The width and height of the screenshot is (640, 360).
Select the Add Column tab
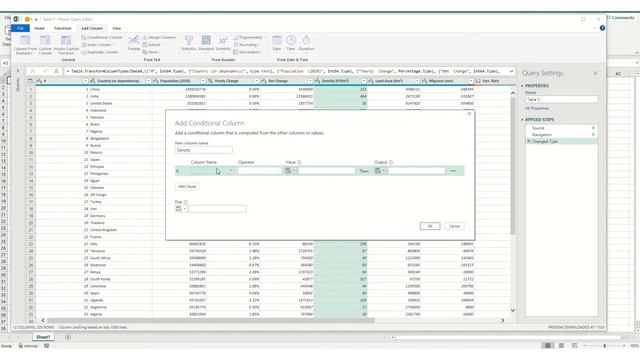[92, 28]
